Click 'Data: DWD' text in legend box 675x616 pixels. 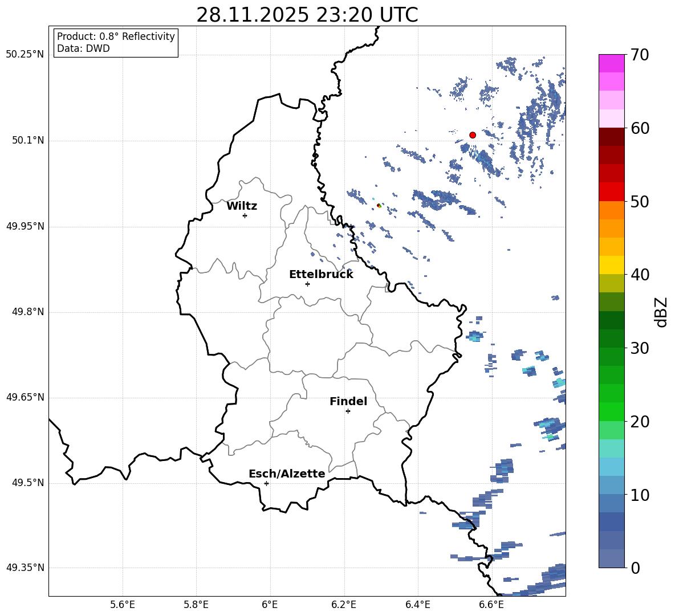click(83, 48)
